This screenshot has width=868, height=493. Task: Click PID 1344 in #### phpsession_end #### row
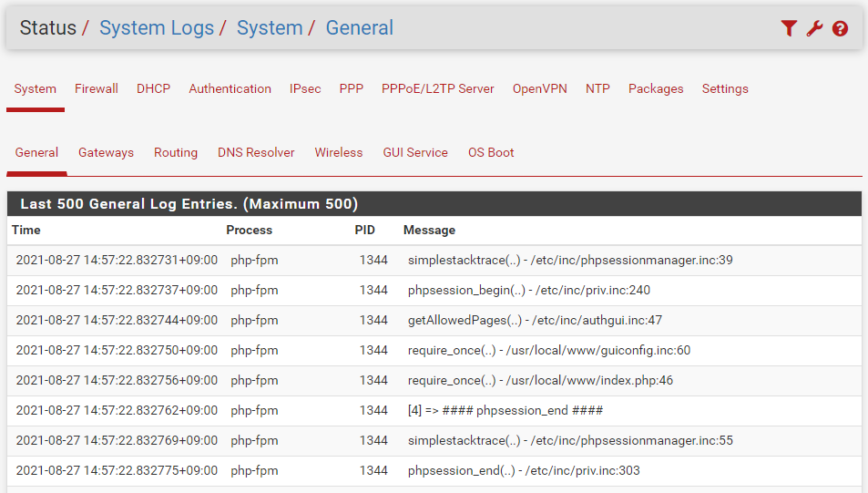[x=373, y=410]
